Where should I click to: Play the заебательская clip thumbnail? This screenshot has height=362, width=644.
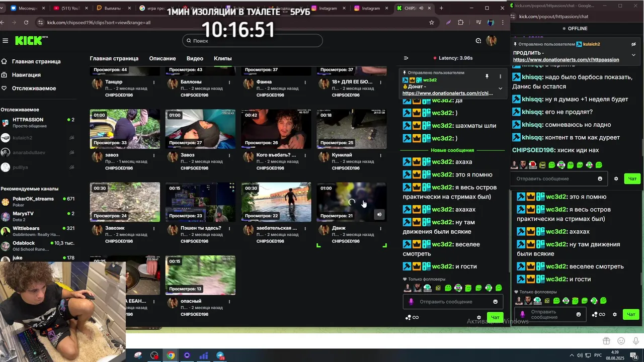tap(276, 202)
